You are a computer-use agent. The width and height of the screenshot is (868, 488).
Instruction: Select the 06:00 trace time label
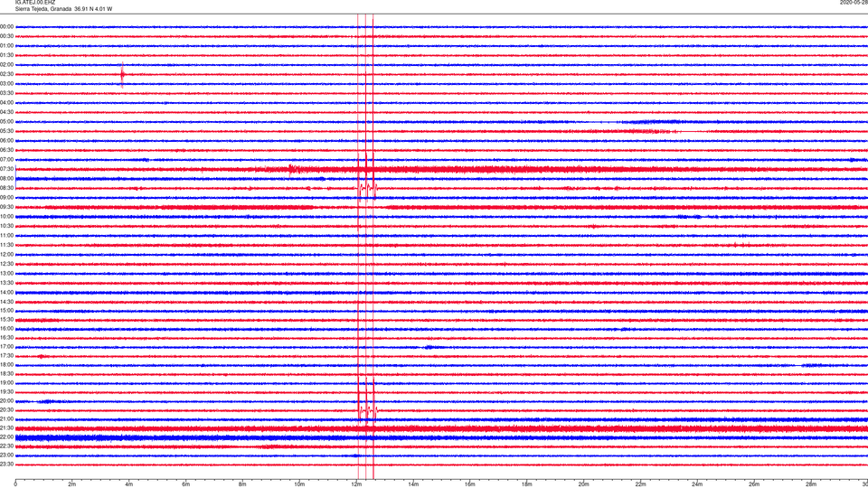click(x=6, y=141)
